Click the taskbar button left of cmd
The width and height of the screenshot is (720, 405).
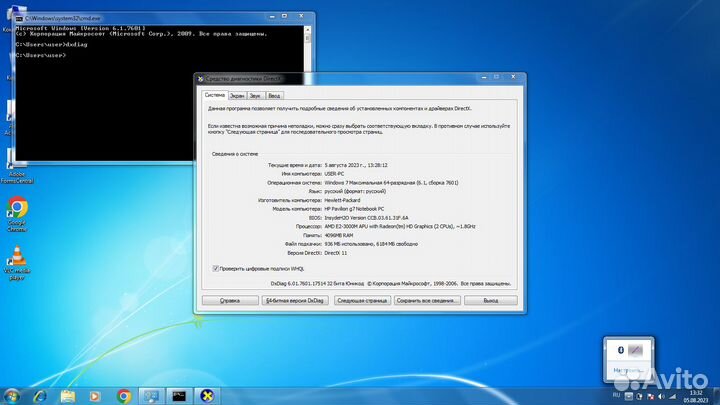[x=151, y=396]
